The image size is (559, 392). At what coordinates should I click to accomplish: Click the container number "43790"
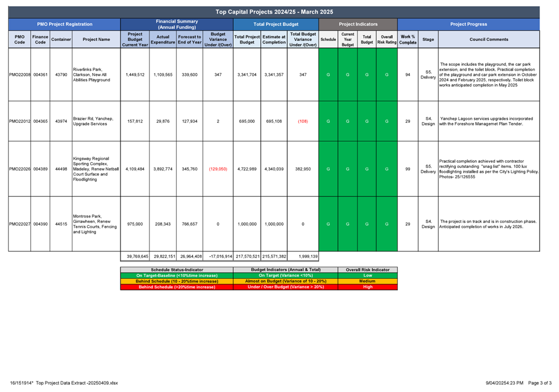point(61,75)
